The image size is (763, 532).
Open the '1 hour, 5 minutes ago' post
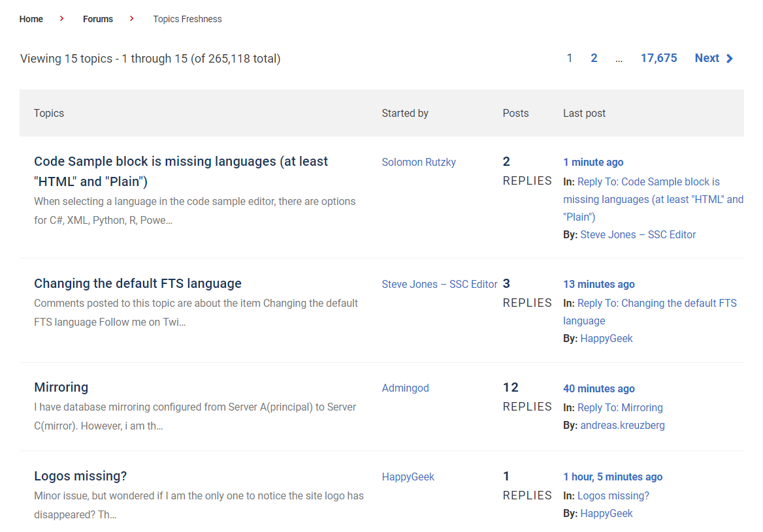(x=612, y=477)
